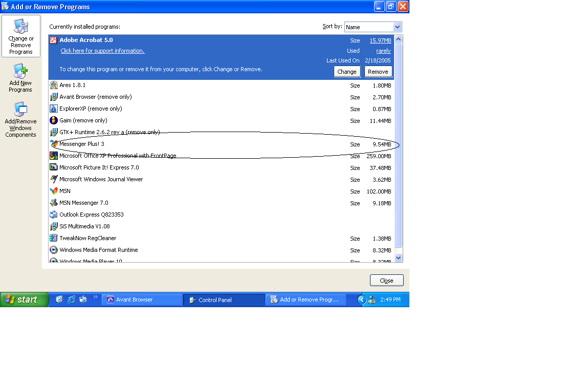588x385 pixels.
Task: Click the MSN Messenger 7.0 icon
Action: [x=54, y=203]
